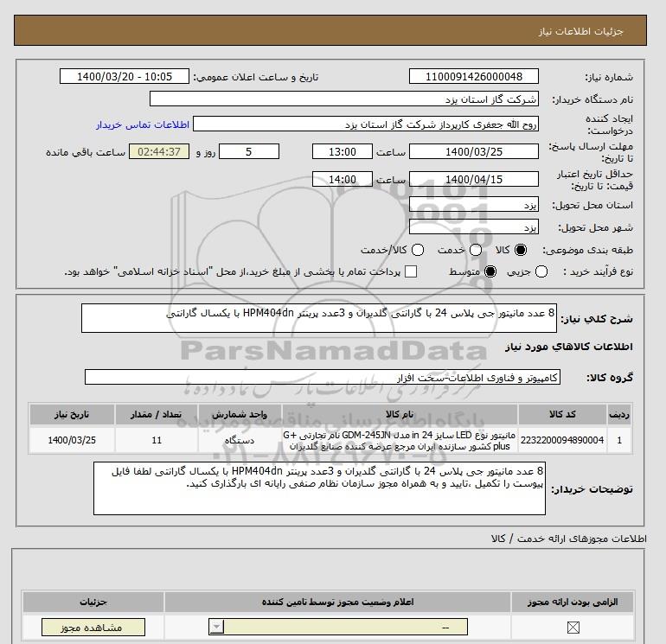The height and width of the screenshot is (644, 666).
Task: Select the کالا/خدمت radio button
Action: pos(418,250)
